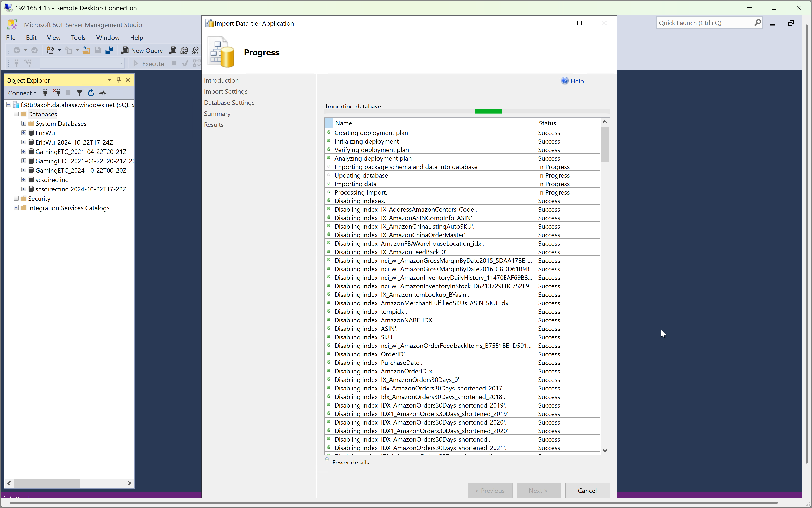812x508 pixels.
Task: Select the EricWu_2024-10-22T17-24Z database
Action: point(74,142)
